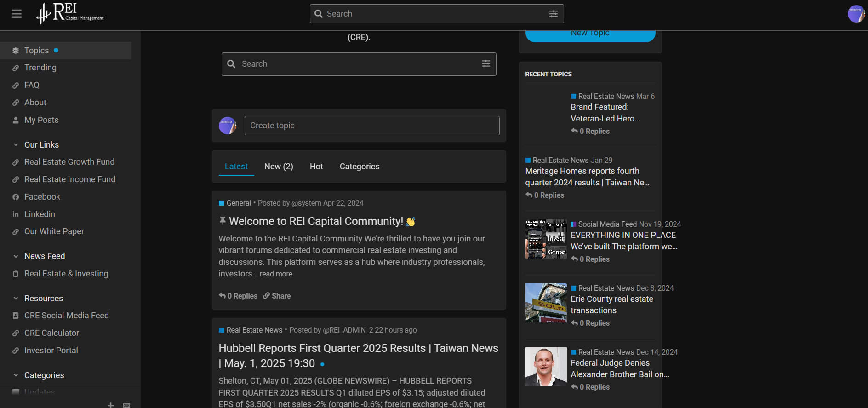The height and width of the screenshot is (408, 868).
Task: Open filter options in the header search bar
Action: click(x=554, y=14)
